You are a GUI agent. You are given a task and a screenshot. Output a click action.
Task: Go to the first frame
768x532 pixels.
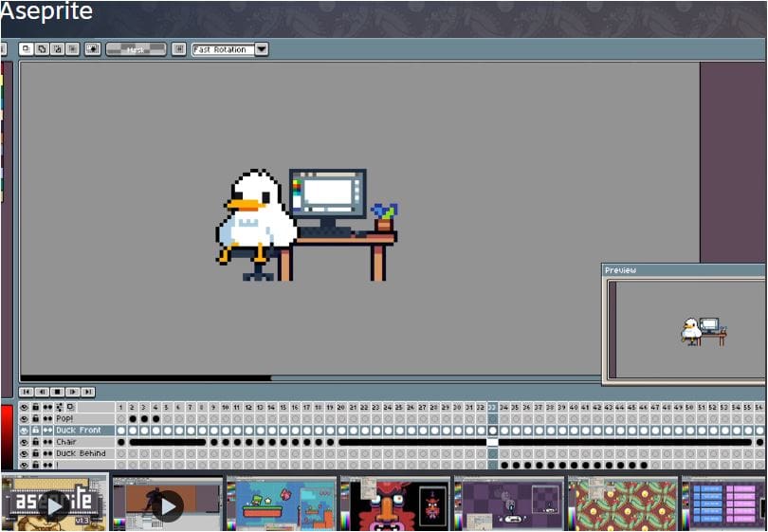point(26,392)
